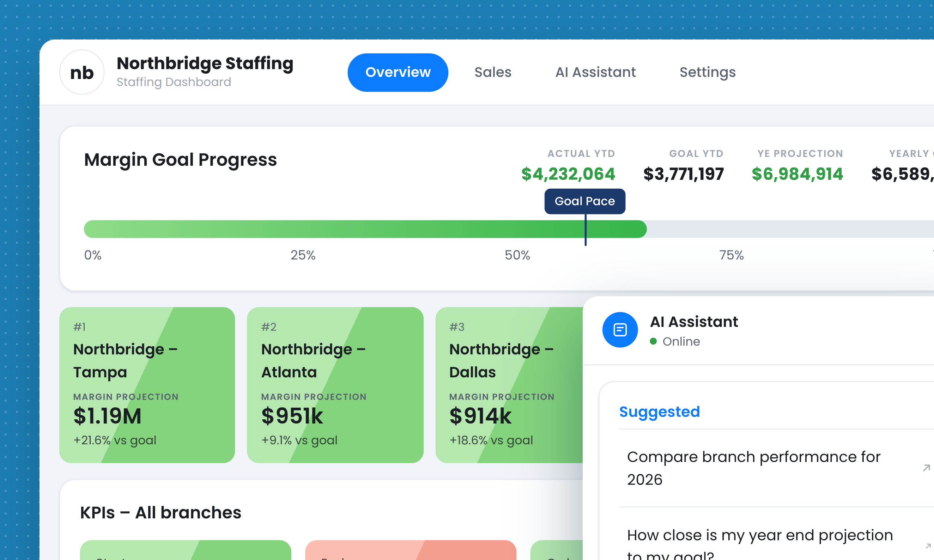Select Compare branch performance for 2026 suggestion

[x=777, y=468]
